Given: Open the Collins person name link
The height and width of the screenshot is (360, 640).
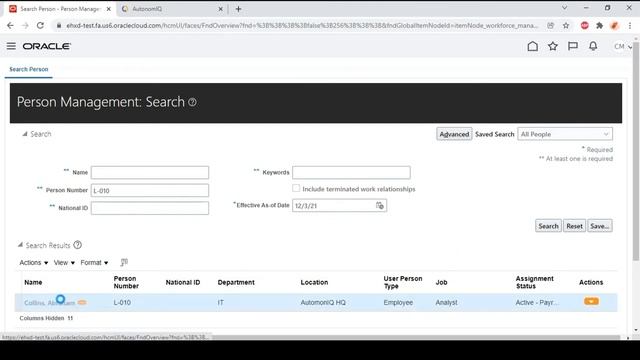Looking at the screenshot, I should point(49,303).
